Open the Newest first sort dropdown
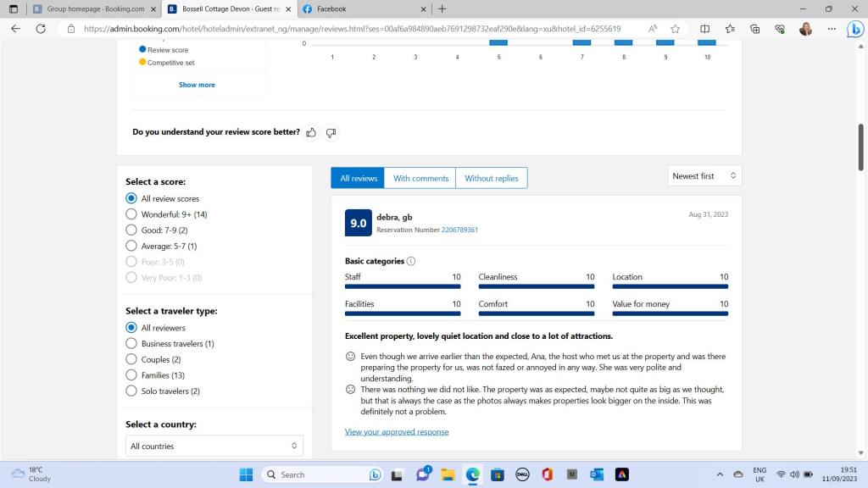Image resolution: width=868 pixels, height=488 pixels. (x=704, y=176)
